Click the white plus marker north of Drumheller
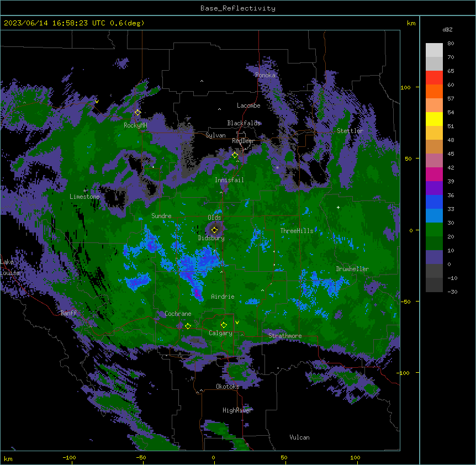Image resolution: width=476 pixels, height=465 pixels. coord(338,207)
